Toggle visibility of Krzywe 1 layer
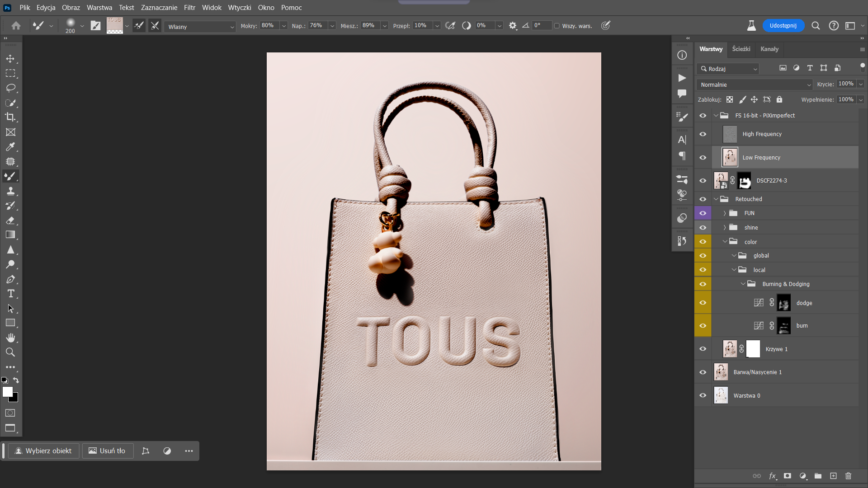 [x=703, y=349]
